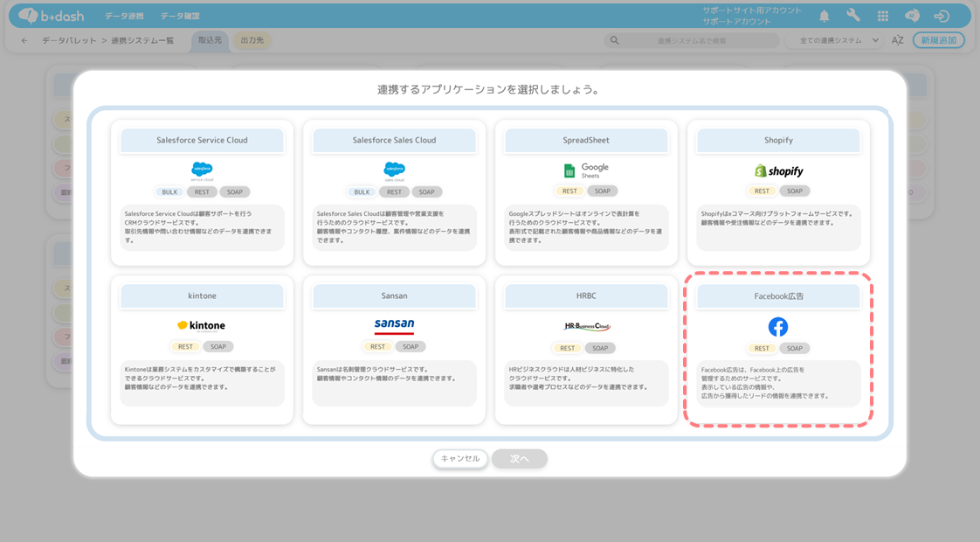The height and width of the screenshot is (542, 980).
Task: Select REST on Shopify card
Action: pyautogui.click(x=762, y=191)
